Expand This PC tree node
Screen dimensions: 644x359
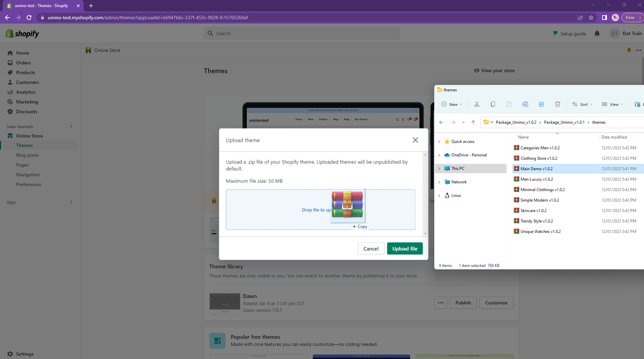(x=439, y=169)
